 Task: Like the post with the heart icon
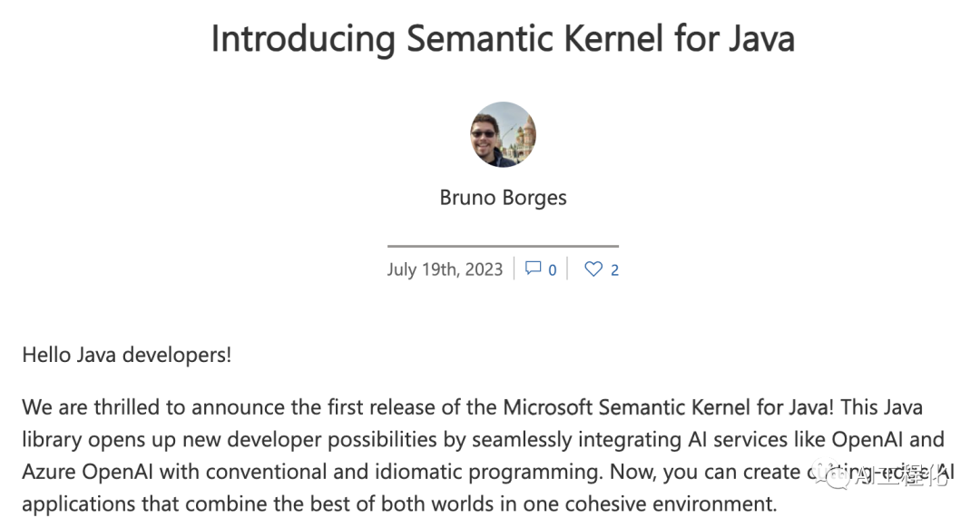[593, 269]
